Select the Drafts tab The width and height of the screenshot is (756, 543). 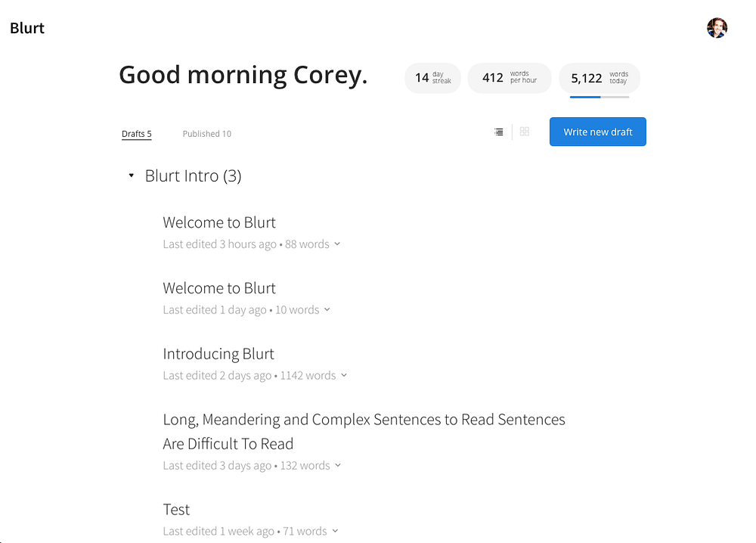pos(137,134)
